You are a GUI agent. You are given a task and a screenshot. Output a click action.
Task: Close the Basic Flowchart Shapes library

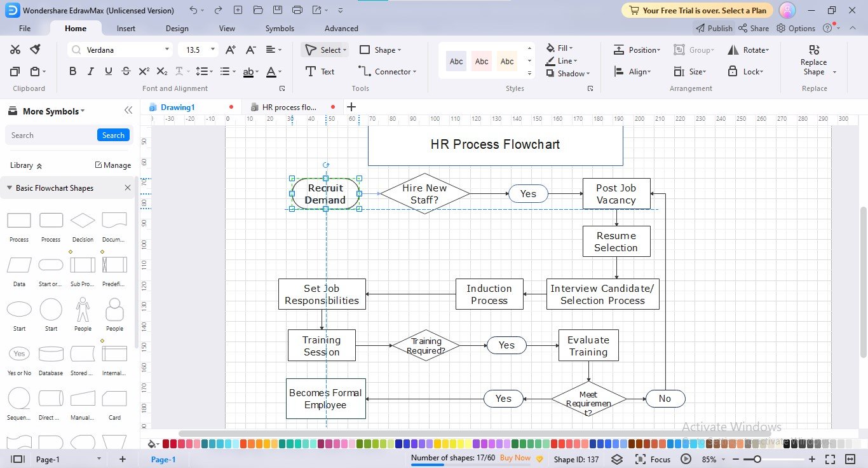128,188
